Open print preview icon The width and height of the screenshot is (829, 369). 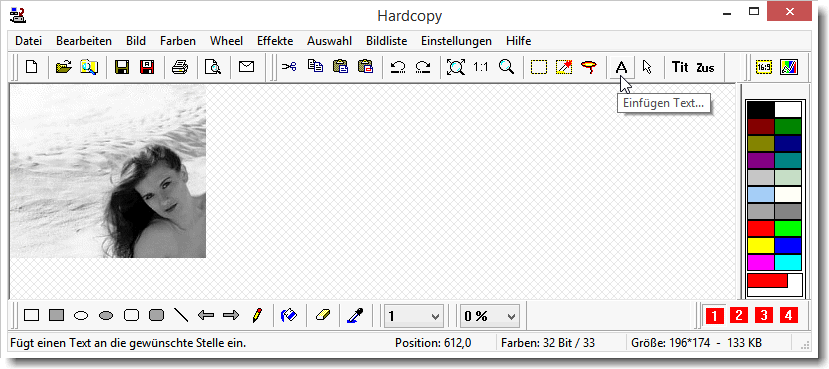[213, 67]
